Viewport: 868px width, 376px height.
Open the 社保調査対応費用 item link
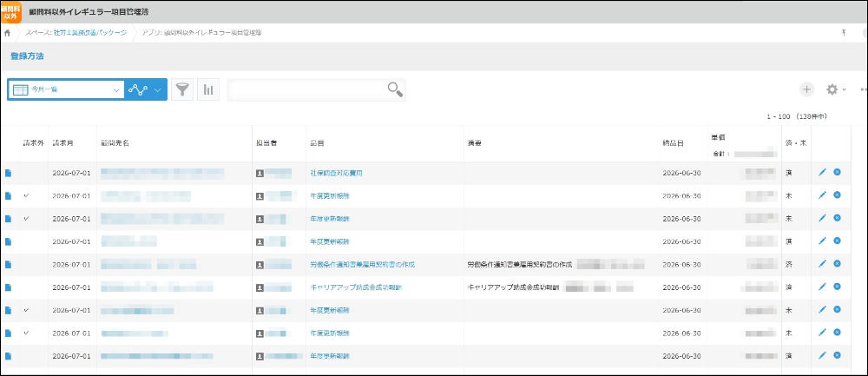[337, 174]
